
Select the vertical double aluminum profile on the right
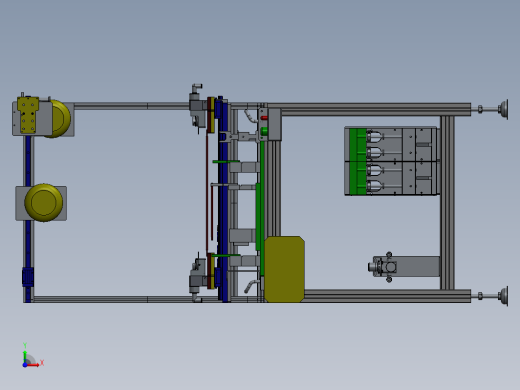(447, 203)
